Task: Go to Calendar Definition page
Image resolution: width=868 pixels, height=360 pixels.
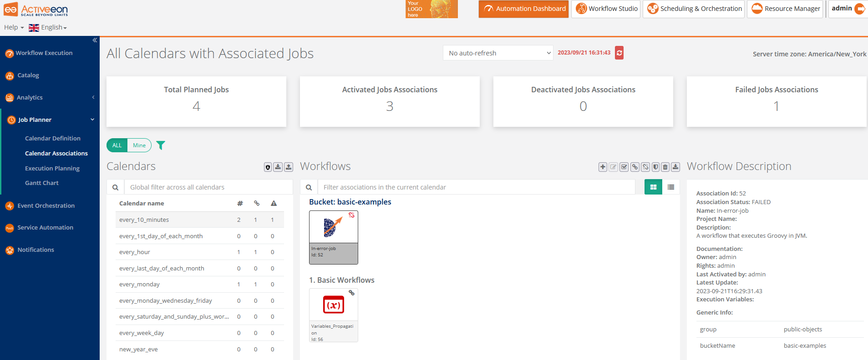Action: click(x=53, y=138)
